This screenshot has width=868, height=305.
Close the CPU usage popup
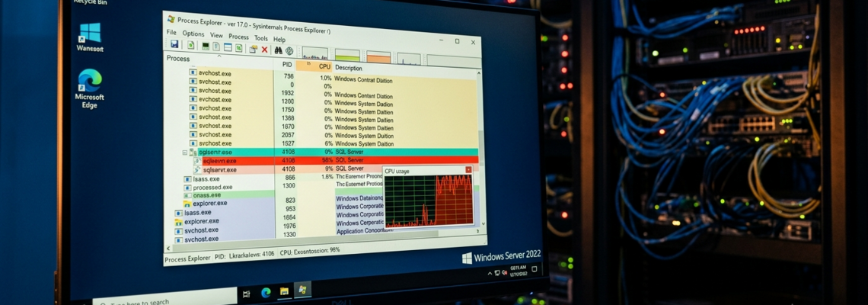469,170
